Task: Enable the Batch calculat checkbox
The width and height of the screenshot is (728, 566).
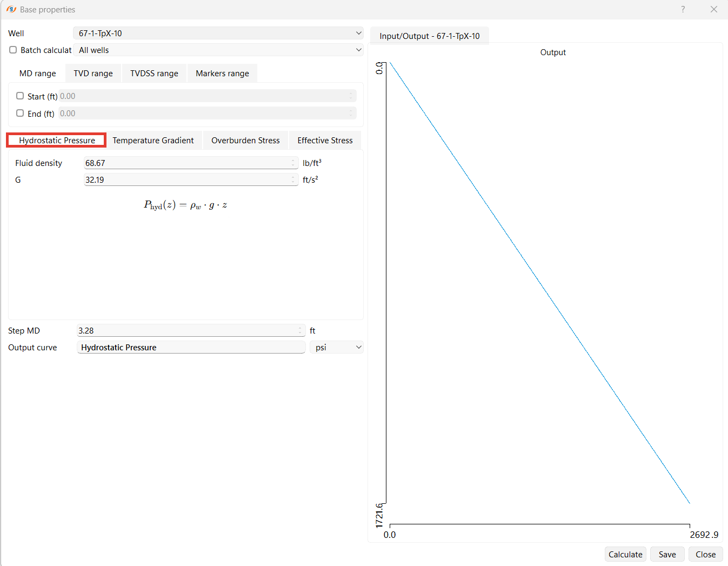Action: coord(13,50)
